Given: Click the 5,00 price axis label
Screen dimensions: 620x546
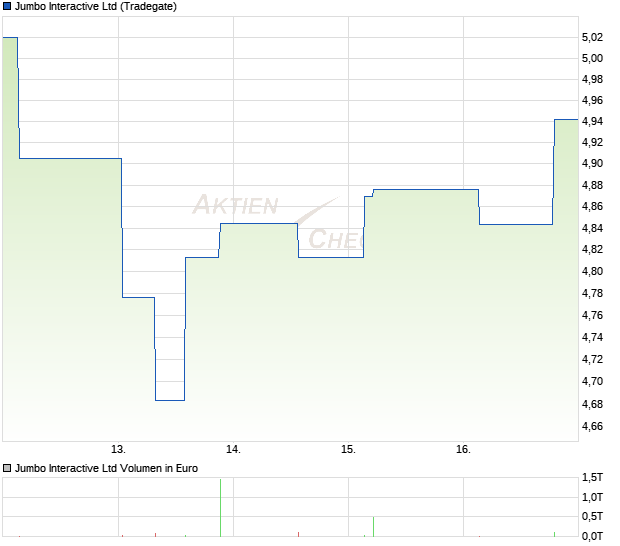Looking at the screenshot, I should coord(592,59).
